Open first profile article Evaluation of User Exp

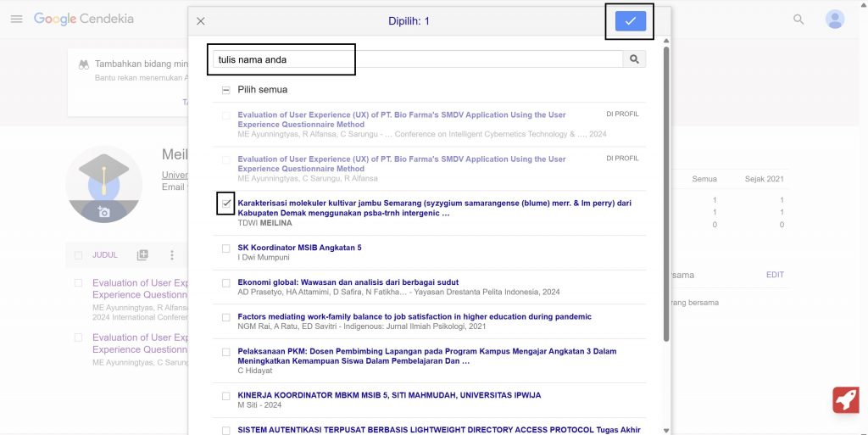point(140,288)
